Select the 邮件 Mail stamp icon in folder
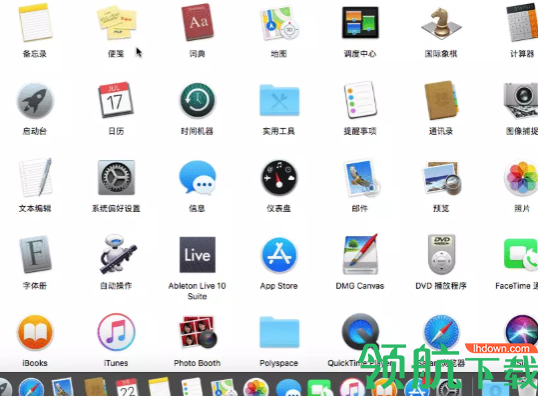Screen dimensions: 538x396 pos(361,178)
